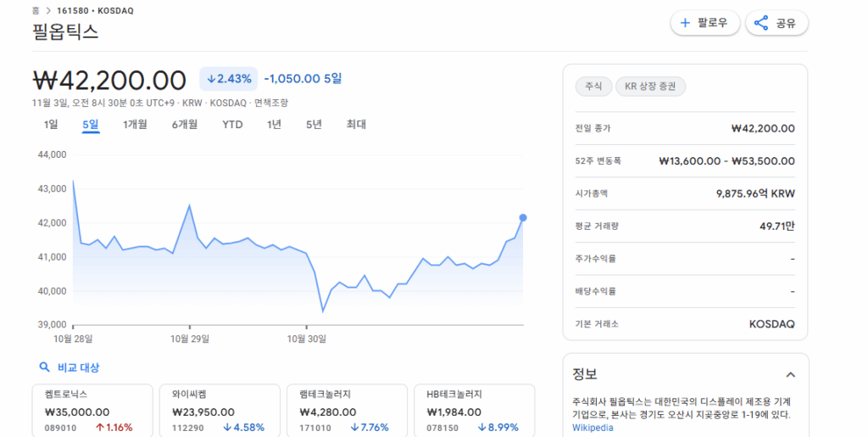
Task: Click the -1,050.00 5일 change text
Action: click(303, 79)
